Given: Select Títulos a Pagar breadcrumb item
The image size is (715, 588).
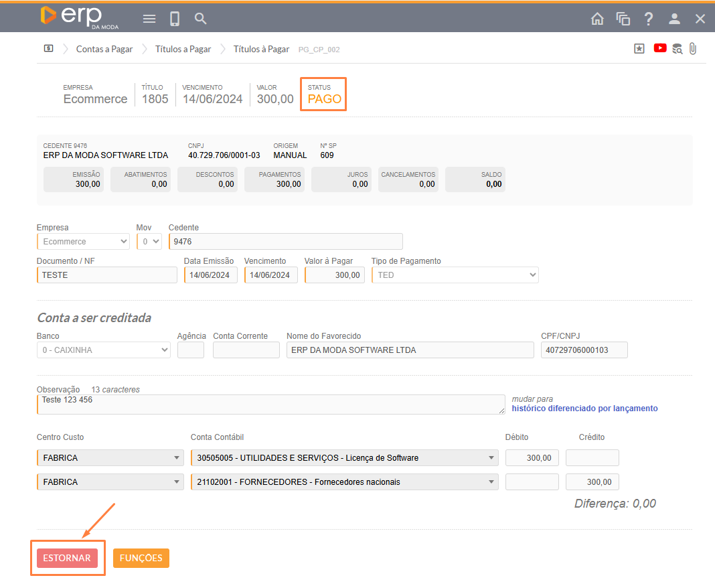Looking at the screenshot, I should pyautogui.click(x=183, y=49).
